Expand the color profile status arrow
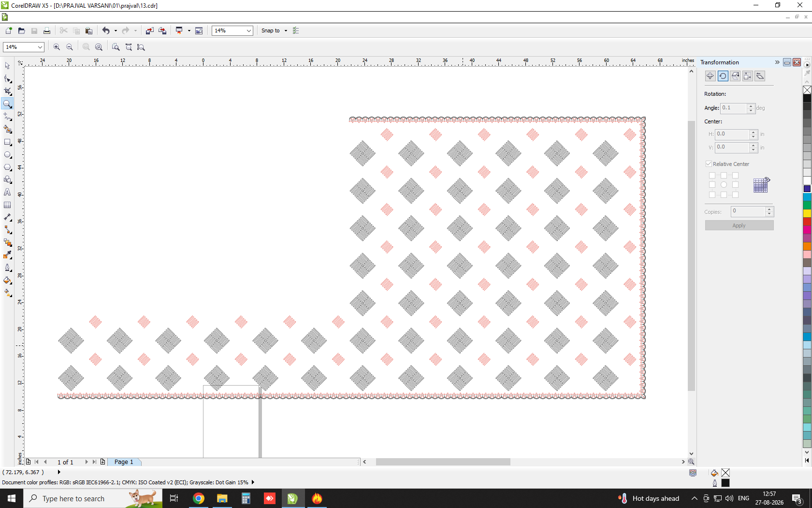Viewport: 812px width, 508px height. [x=253, y=482]
